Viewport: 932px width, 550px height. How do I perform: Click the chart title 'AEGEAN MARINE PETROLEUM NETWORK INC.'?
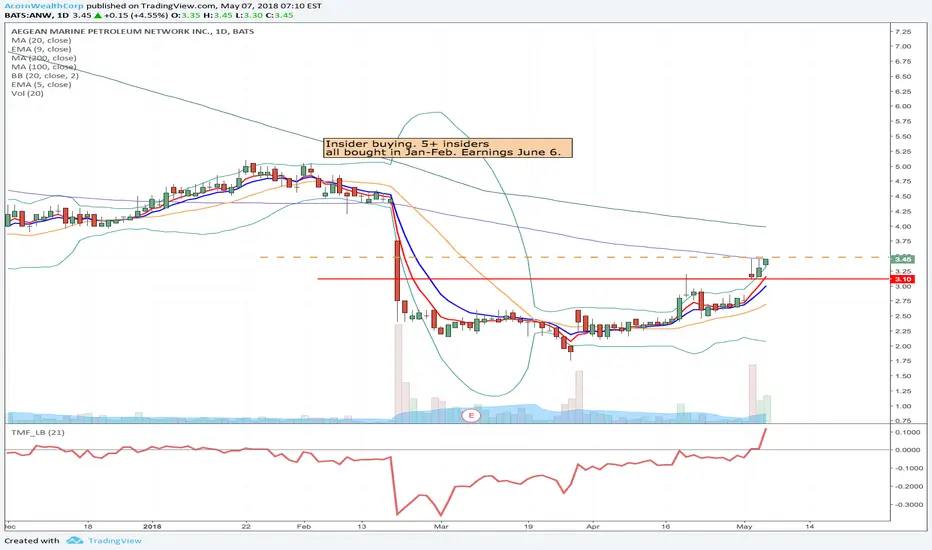tap(111, 31)
